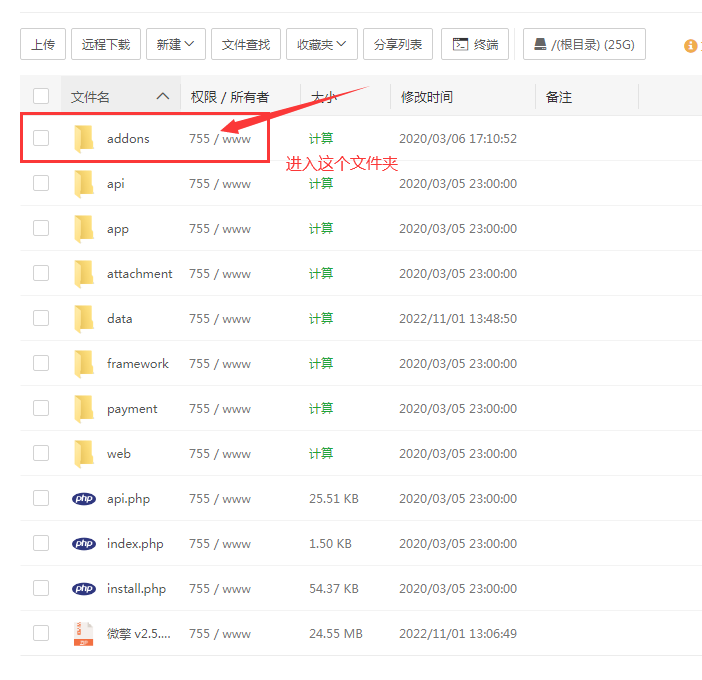The height and width of the screenshot is (680, 702).
Task: Select the index.php file name
Action: pos(135,544)
